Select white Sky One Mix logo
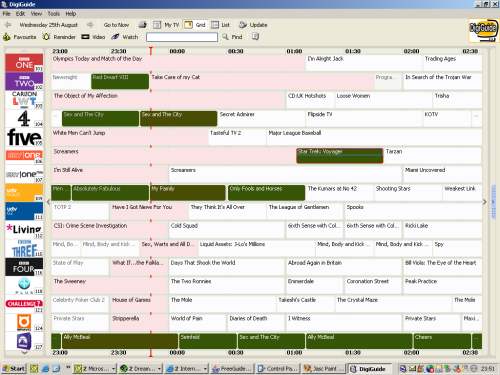Viewport: 500px width, 375px height. [x=24, y=174]
